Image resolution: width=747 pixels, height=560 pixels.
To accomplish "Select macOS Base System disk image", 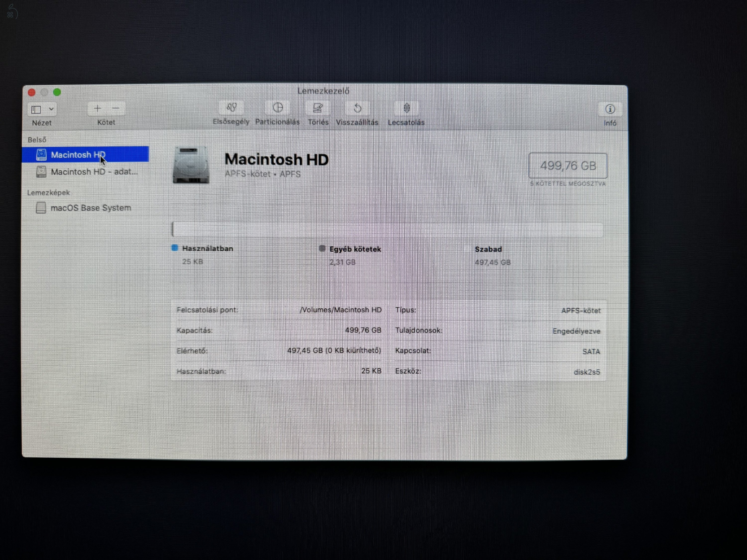I will pyautogui.click(x=86, y=208).
